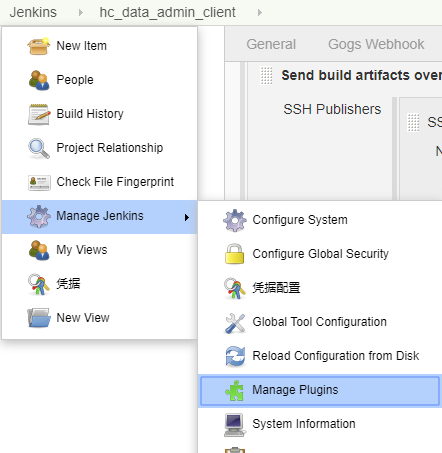Click the Global Tool Configuration tools icon

pyautogui.click(x=235, y=323)
